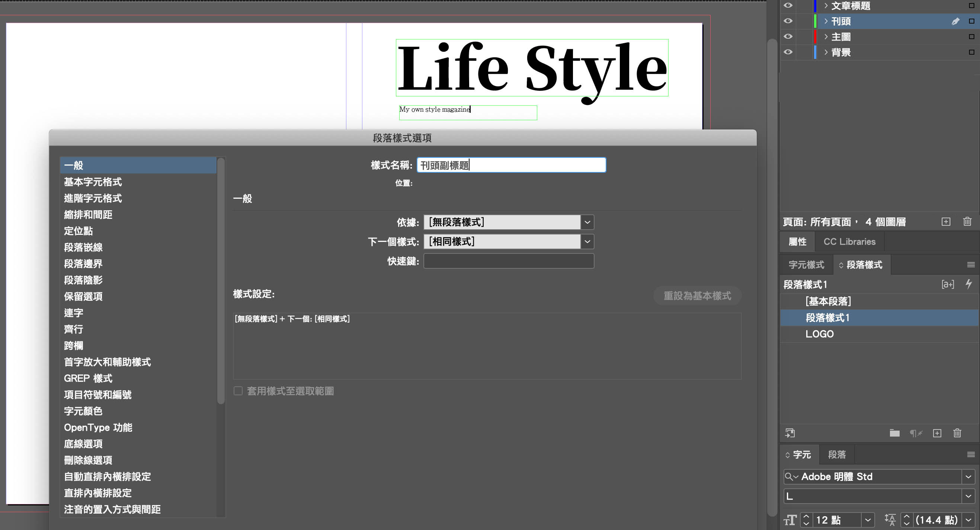
Task: Click the create new paragraph style icon
Action: pyautogui.click(x=937, y=433)
